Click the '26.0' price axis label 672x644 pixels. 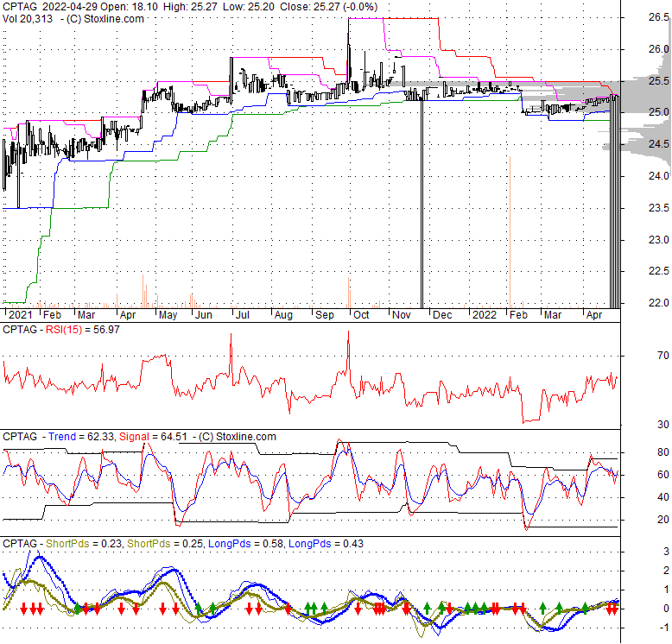click(x=658, y=49)
